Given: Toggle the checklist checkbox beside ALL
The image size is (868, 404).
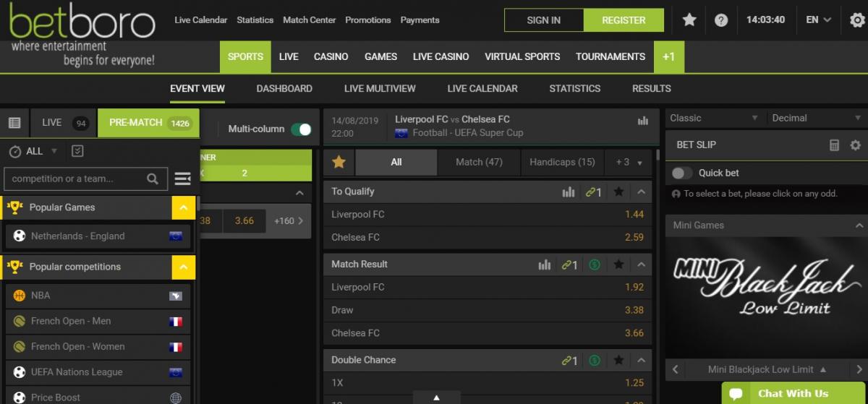Looking at the screenshot, I should pos(78,151).
